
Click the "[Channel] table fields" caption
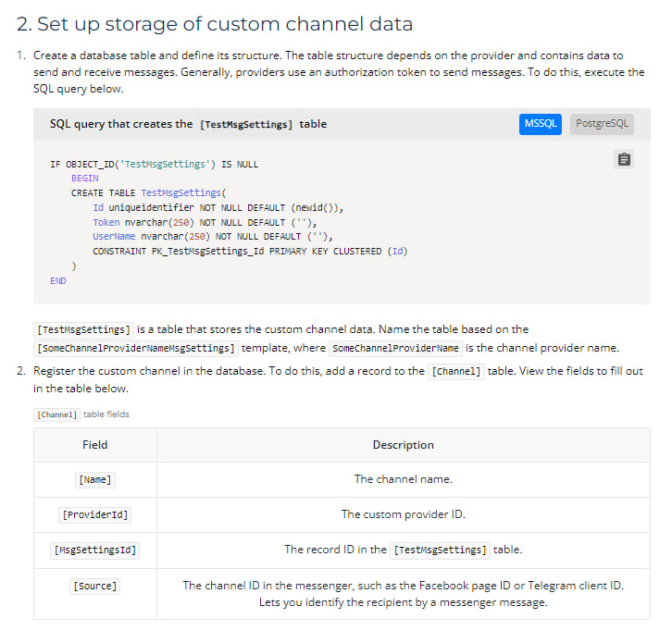(x=82, y=414)
